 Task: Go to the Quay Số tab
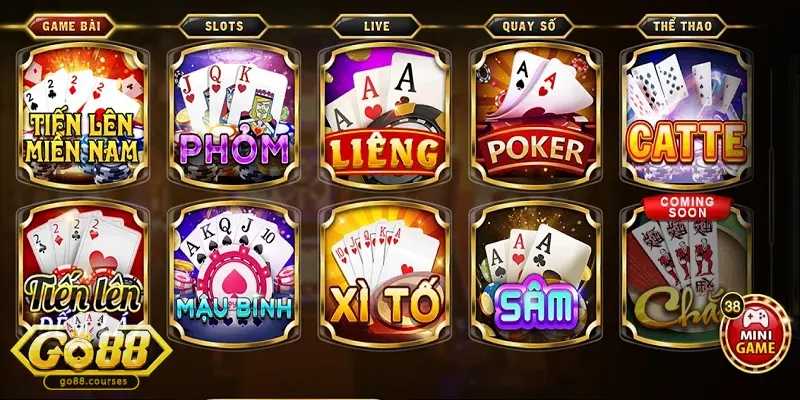(x=529, y=27)
